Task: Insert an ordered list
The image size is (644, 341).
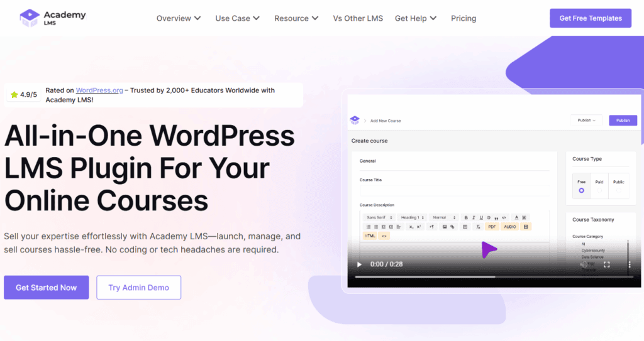Action: (x=369, y=227)
